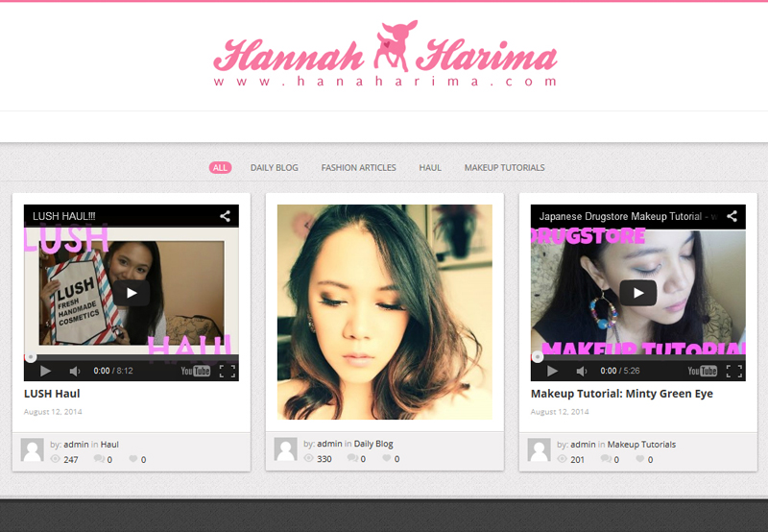Image resolution: width=768 pixels, height=532 pixels.
Task: Click admin avatar on LUSH Haul card
Action: coord(33,449)
